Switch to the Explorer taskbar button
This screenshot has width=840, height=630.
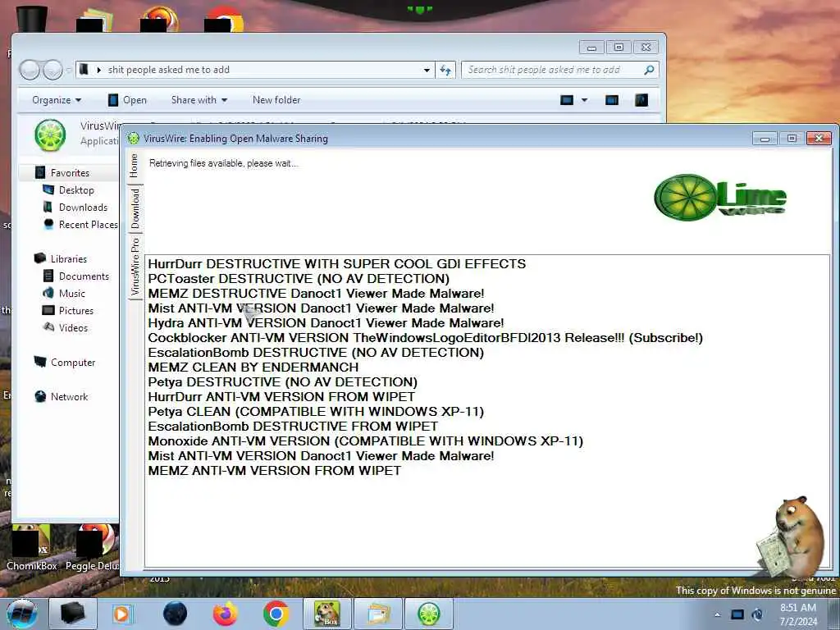tap(377, 614)
